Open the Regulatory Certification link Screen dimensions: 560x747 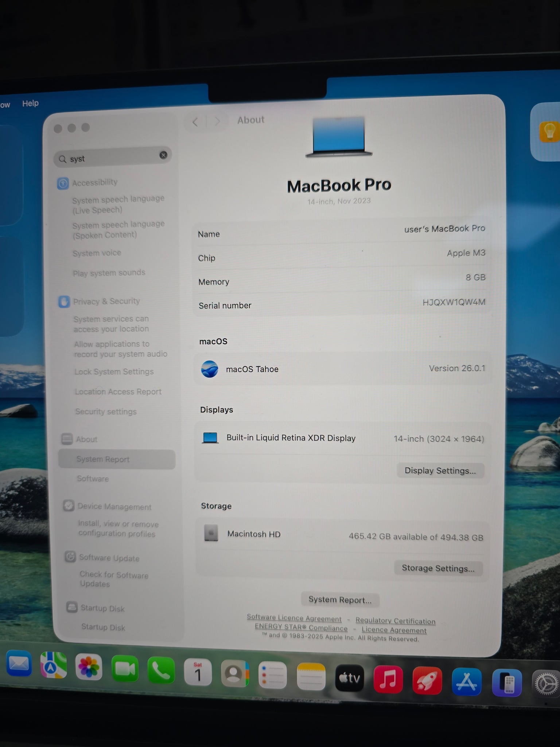click(x=395, y=621)
